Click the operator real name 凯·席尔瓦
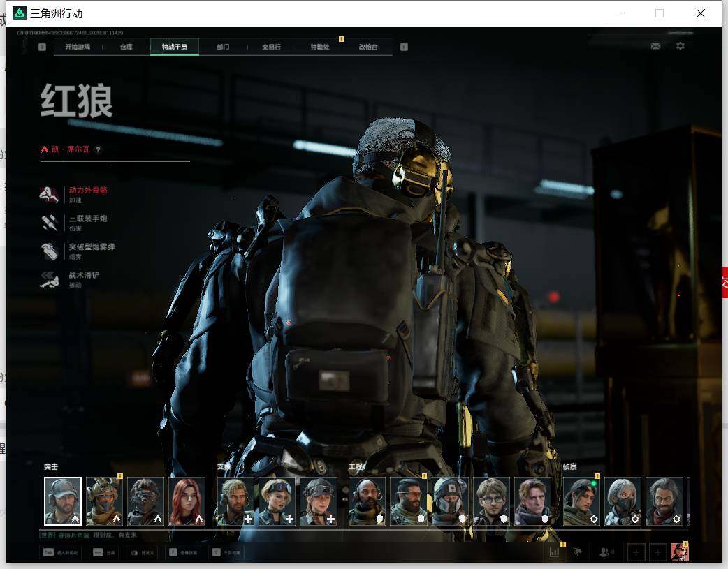728x569 pixels. (x=71, y=149)
